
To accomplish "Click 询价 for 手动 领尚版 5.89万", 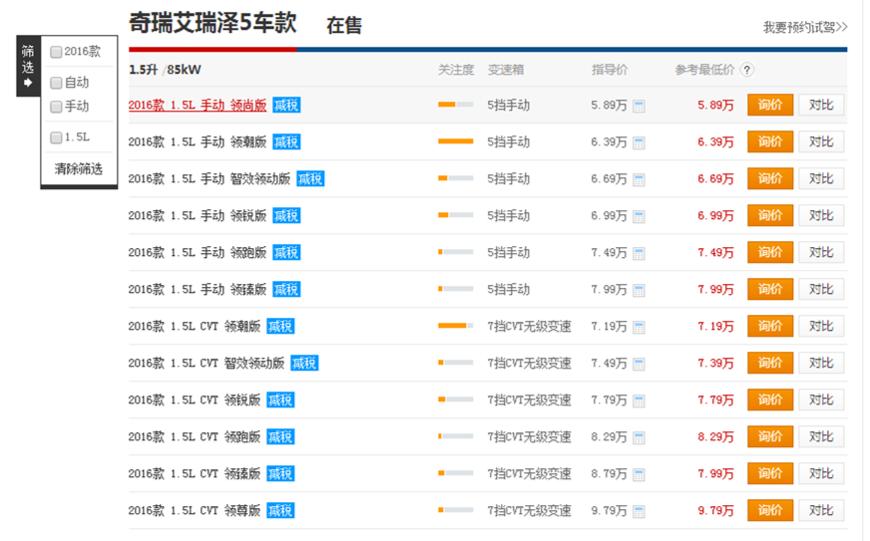I will pyautogui.click(x=770, y=105).
